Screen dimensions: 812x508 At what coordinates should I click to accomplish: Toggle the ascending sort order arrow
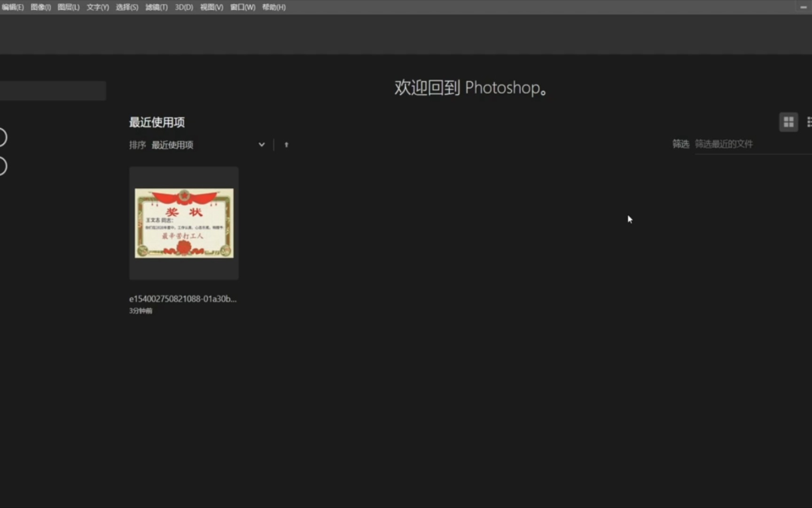pos(287,144)
